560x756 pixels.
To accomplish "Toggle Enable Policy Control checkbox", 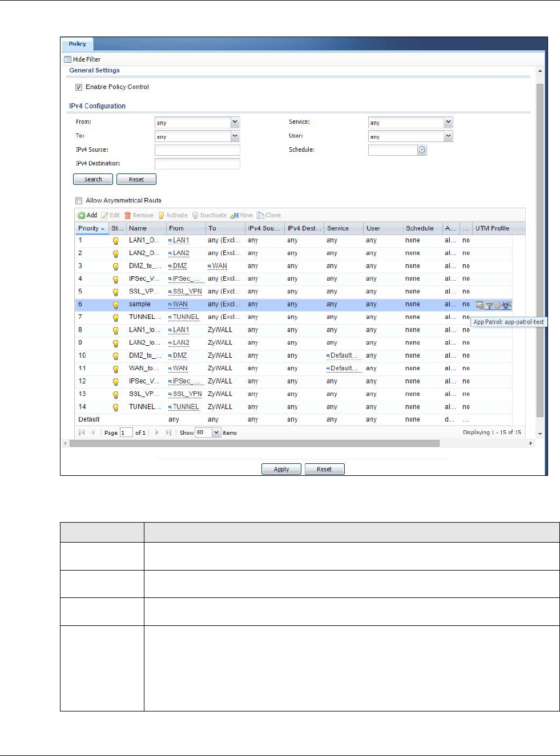I will [79, 87].
